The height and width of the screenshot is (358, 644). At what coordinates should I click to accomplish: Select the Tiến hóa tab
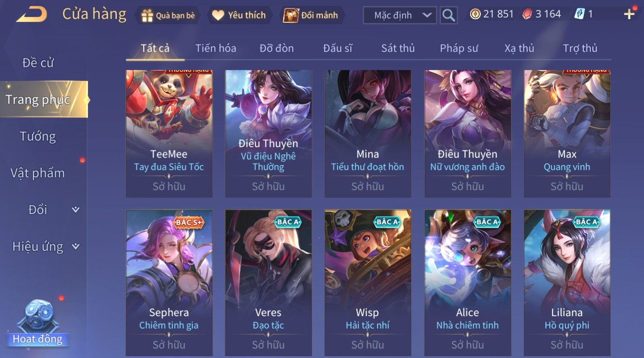click(x=216, y=48)
